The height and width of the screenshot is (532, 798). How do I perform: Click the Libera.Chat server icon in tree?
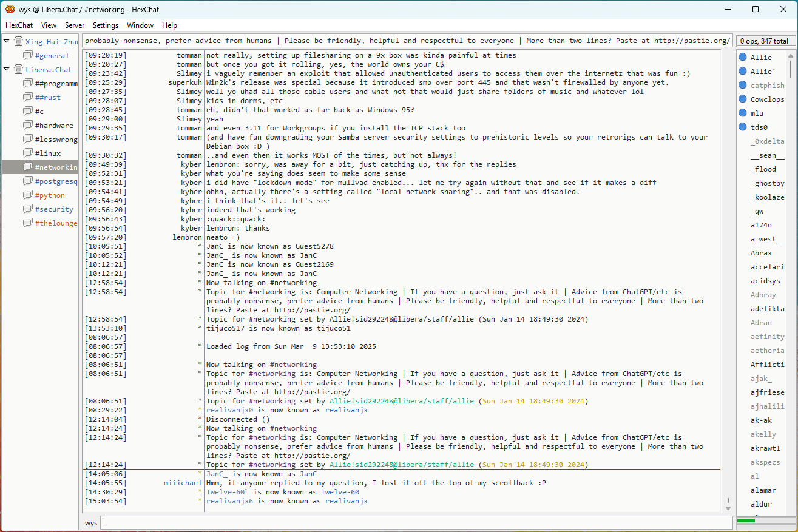click(x=18, y=70)
